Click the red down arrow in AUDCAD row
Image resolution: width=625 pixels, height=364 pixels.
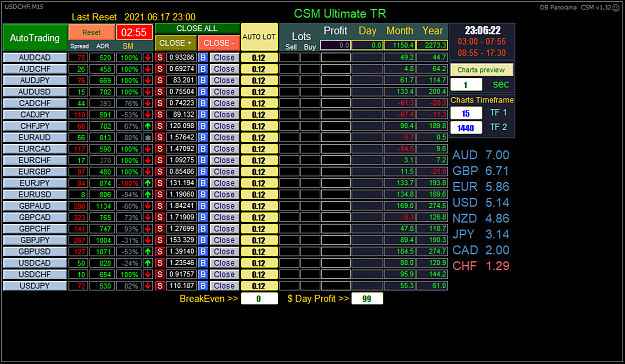[x=148, y=57]
